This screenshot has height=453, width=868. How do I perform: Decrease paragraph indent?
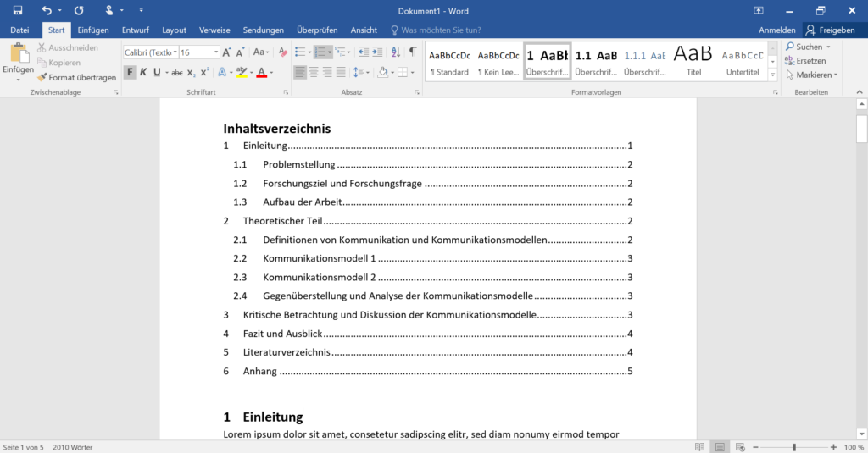[x=363, y=52]
